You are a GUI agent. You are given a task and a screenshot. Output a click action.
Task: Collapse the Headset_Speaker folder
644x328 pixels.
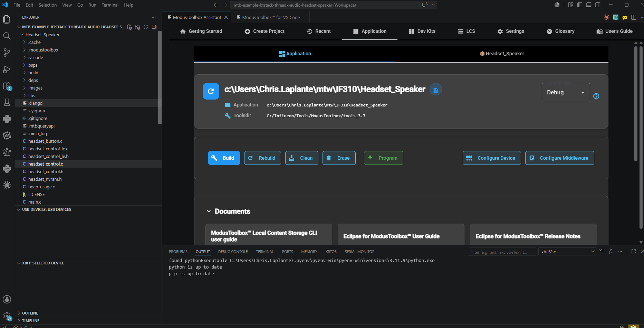[22, 35]
